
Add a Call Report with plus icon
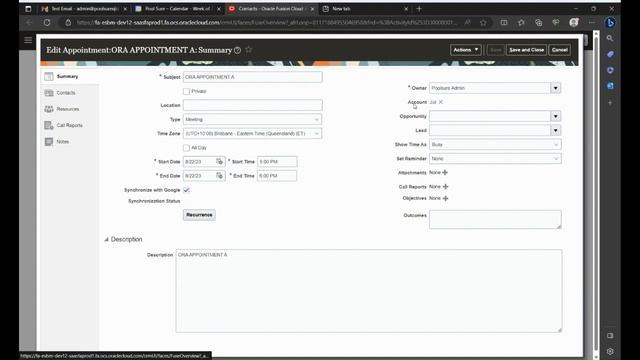[445, 187]
